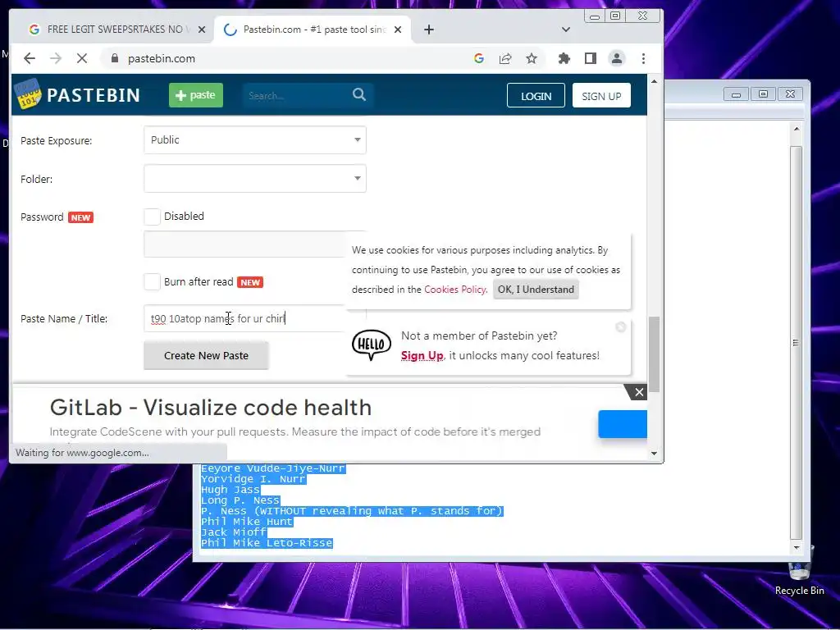This screenshot has width=840, height=630.
Task: Click the Long P. Ness text line
Action: (240, 500)
